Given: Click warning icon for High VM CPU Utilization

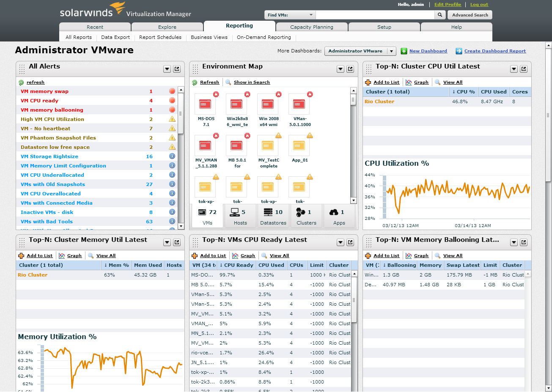Looking at the screenshot, I should (x=172, y=119).
